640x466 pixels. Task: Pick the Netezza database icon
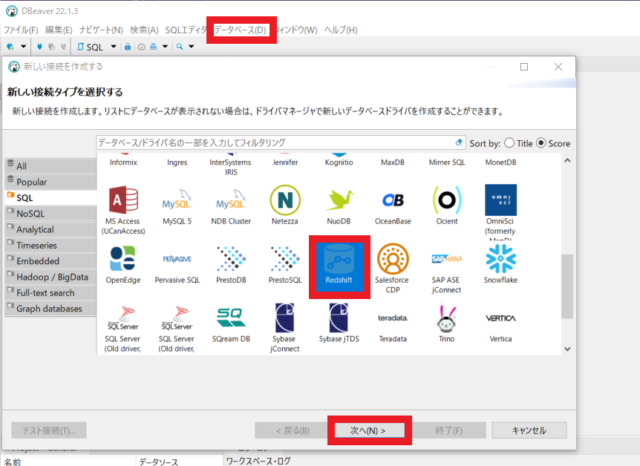point(285,200)
